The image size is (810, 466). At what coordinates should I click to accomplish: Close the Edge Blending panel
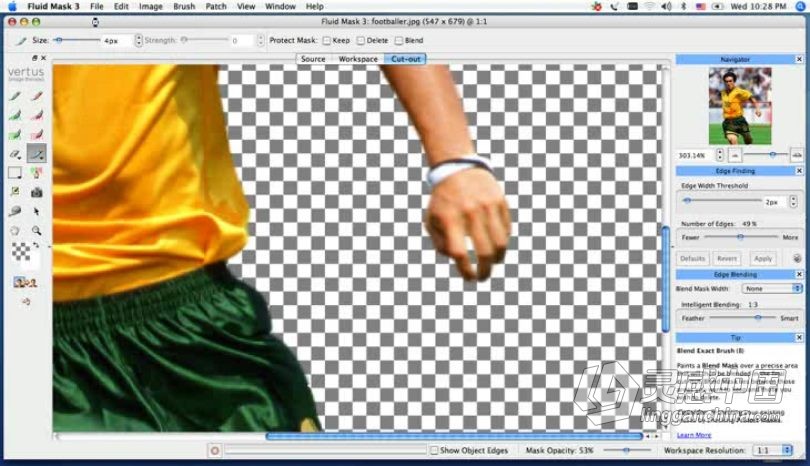click(799, 274)
